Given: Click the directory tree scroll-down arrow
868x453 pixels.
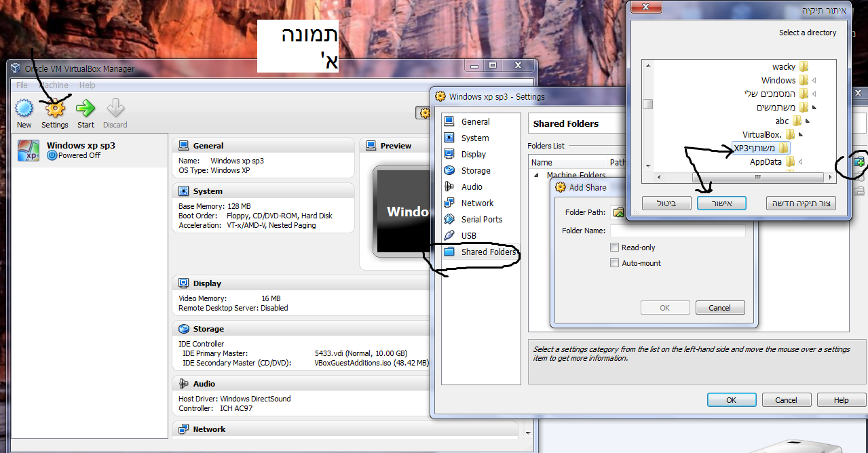Looking at the screenshot, I should 648,165.
